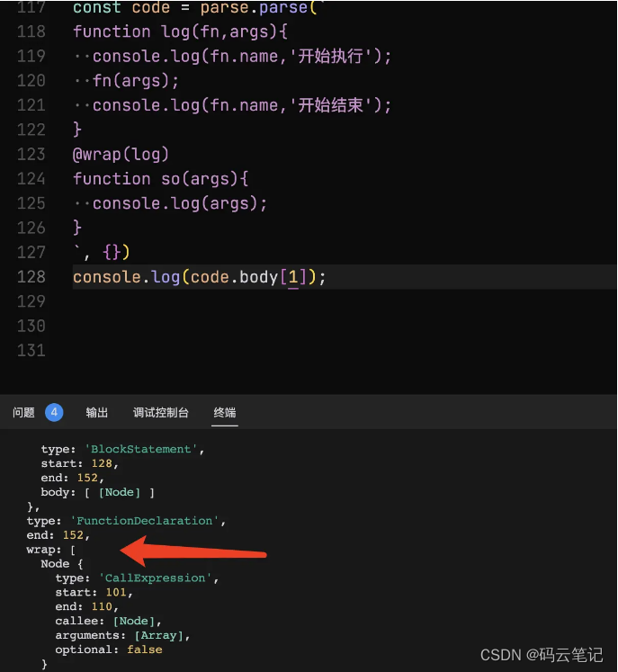Click the '{}' options object on line 127
Image resolution: width=618 pixels, height=672 pixels.
point(112,252)
